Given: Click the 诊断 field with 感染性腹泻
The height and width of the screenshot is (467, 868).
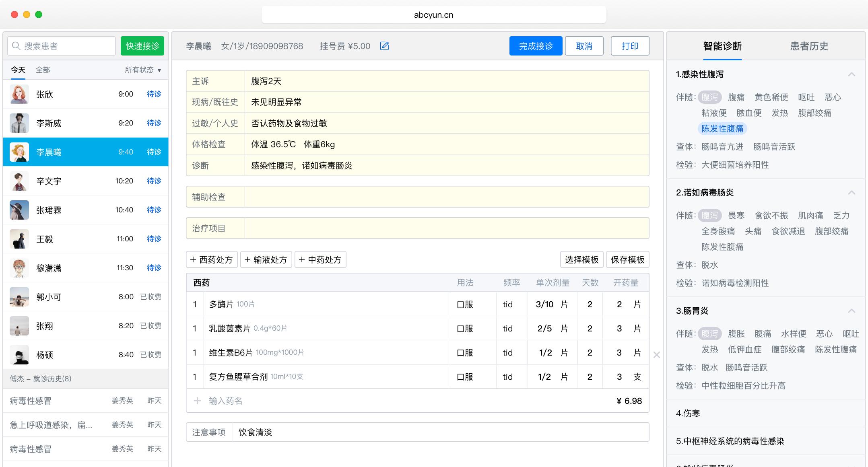Looking at the screenshot, I should (x=447, y=165).
